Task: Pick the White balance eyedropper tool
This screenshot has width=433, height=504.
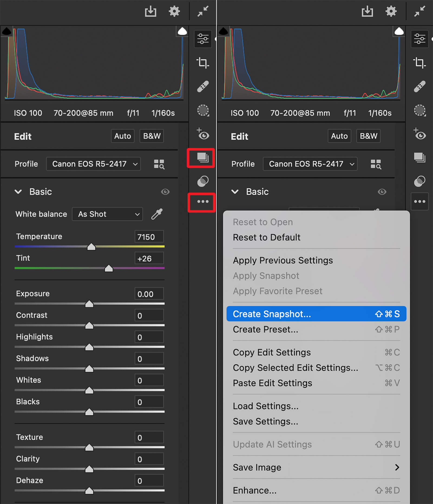Action: tap(157, 214)
